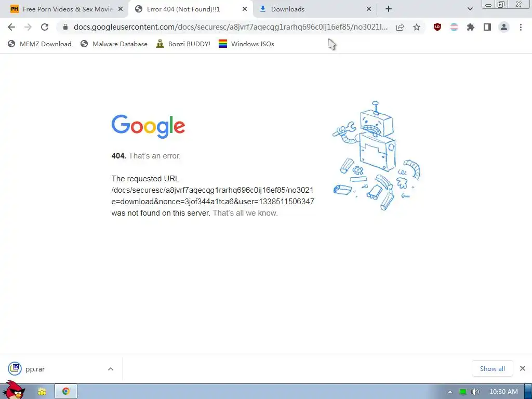Open the Bonzi BUDDY! bookmark

pos(183,44)
